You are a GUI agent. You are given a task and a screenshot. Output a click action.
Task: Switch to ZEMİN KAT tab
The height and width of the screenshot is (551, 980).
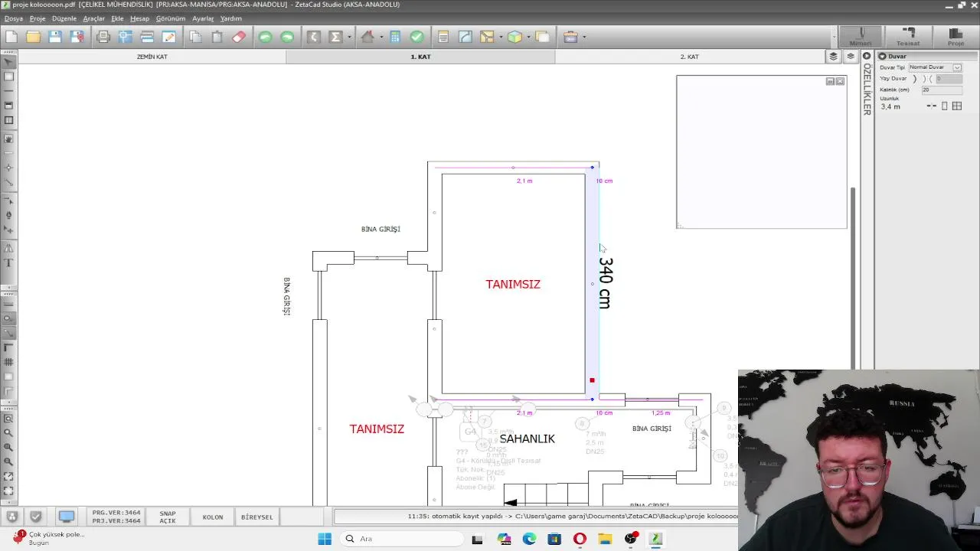tap(152, 57)
